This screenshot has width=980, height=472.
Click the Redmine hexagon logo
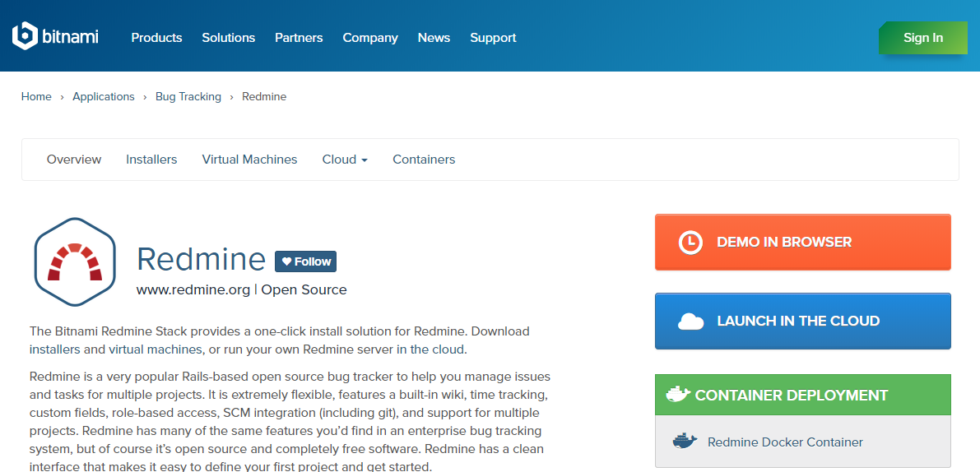tap(75, 261)
